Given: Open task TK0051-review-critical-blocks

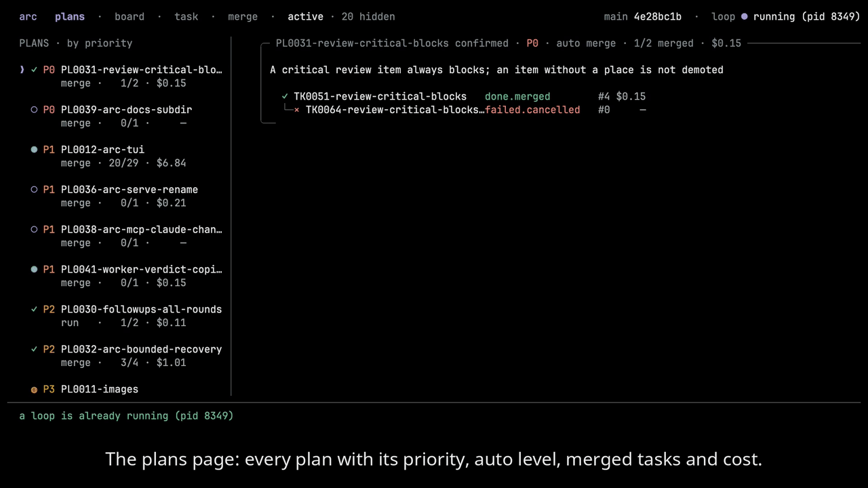Looking at the screenshot, I should pos(380,96).
